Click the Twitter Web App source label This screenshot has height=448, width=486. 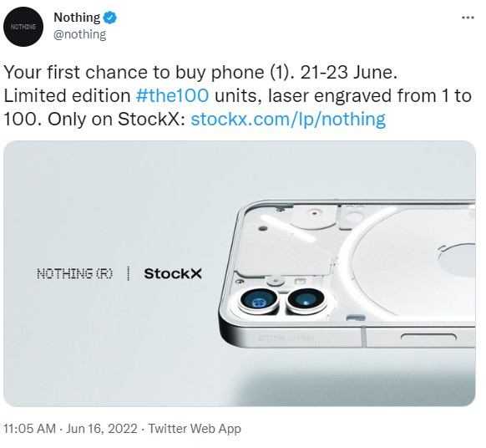[195, 429]
